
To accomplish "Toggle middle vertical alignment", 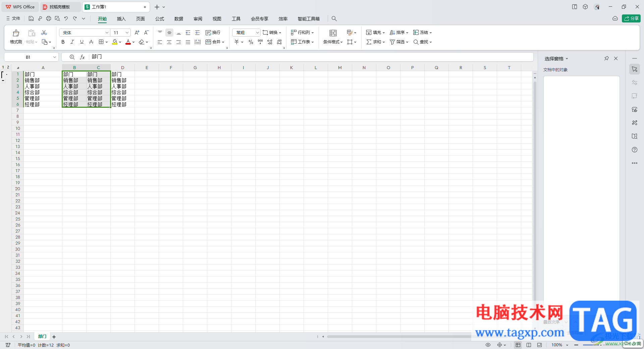I will (x=169, y=33).
